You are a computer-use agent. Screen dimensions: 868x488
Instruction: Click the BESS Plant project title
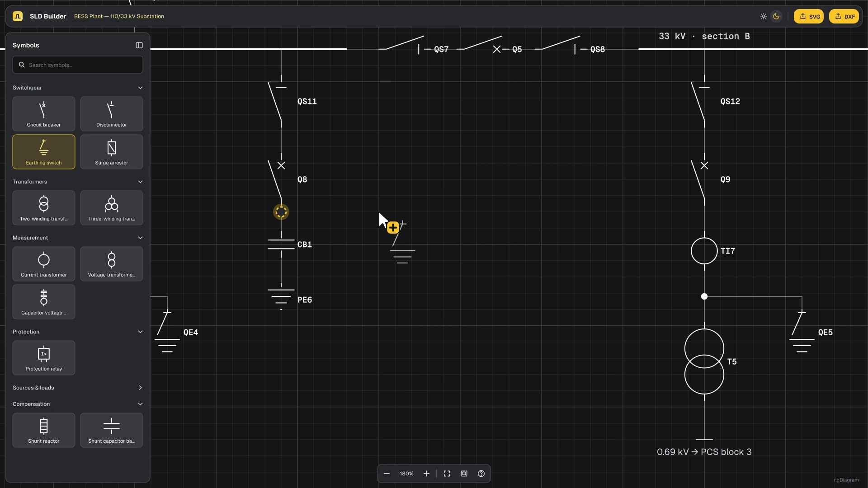pyautogui.click(x=119, y=16)
